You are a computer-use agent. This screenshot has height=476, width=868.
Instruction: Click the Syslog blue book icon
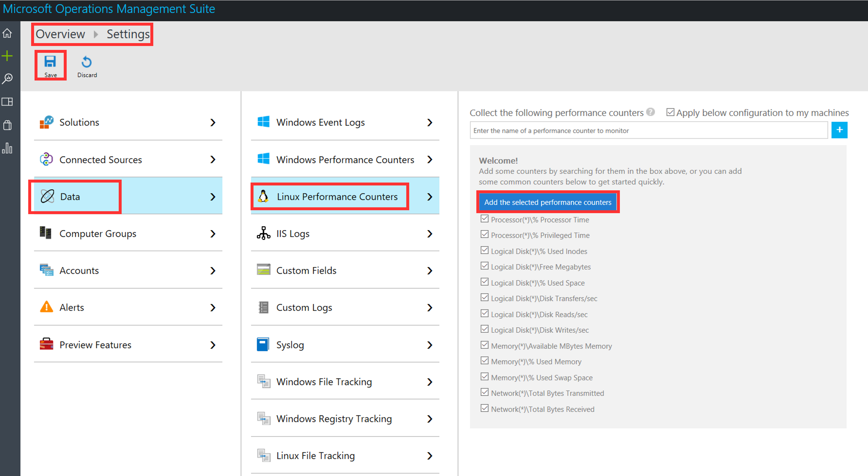[263, 344]
